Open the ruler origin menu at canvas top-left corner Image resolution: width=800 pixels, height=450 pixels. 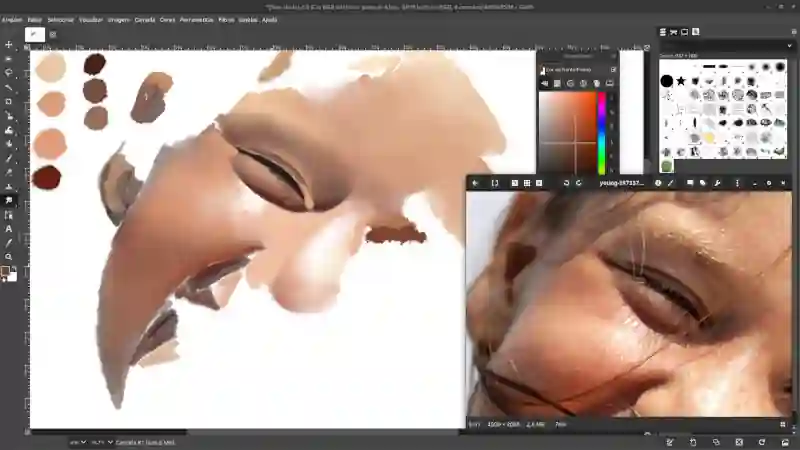pos(27,47)
